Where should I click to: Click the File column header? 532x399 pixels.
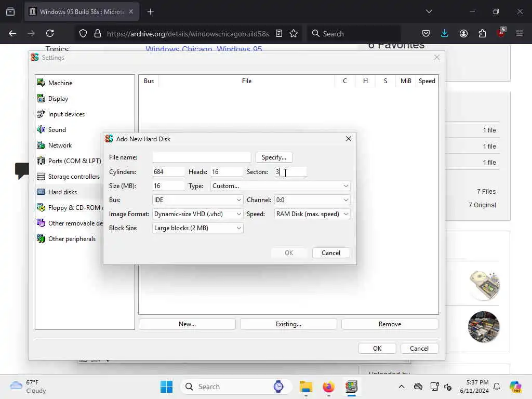247,81
